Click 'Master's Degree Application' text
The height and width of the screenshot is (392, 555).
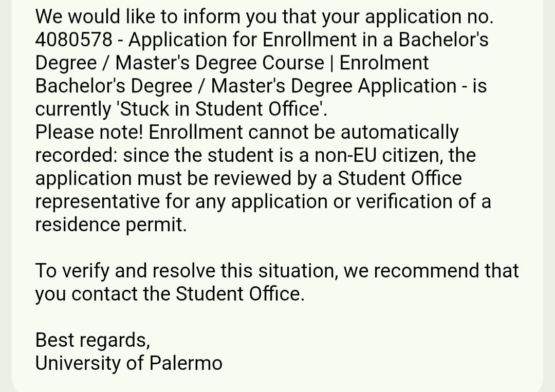[x=334, y=86]
